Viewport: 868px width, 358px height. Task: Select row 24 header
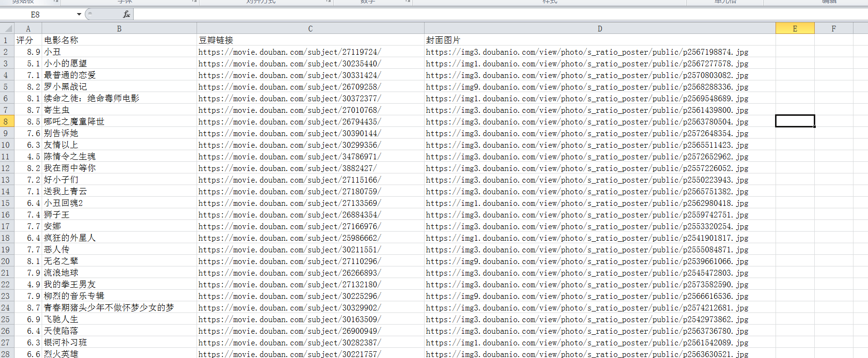[x=7, y=308]
